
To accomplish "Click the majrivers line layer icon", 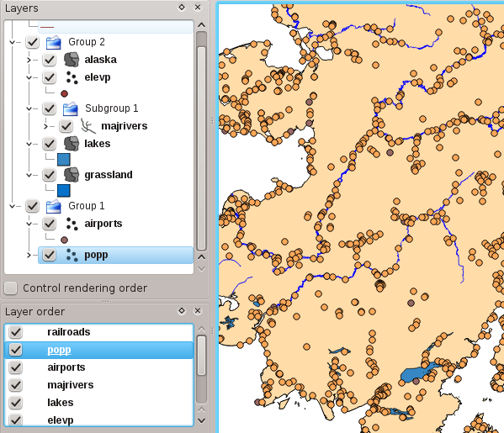I will click(x=88, y=126).
